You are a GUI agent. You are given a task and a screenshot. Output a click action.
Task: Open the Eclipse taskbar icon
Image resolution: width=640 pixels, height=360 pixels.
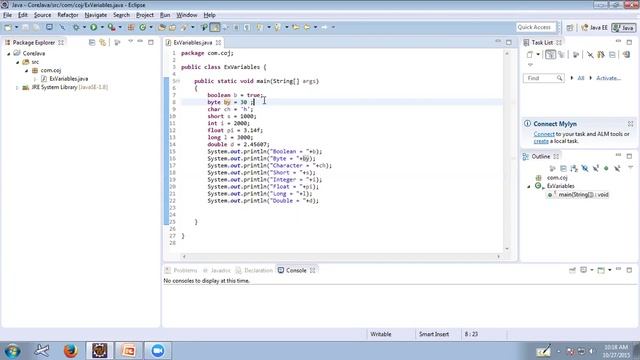tap(100, 351)
